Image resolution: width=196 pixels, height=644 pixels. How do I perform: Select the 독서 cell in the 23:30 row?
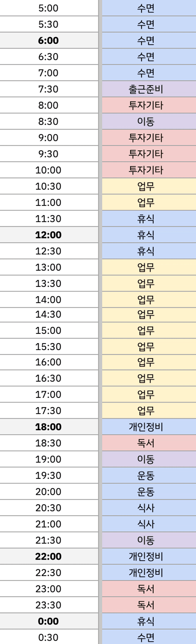[x=146, y=605]
